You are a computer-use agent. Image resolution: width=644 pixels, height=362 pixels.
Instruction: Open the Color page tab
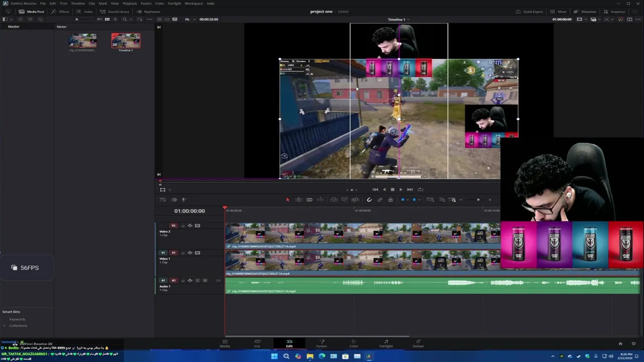pos(354,343)
